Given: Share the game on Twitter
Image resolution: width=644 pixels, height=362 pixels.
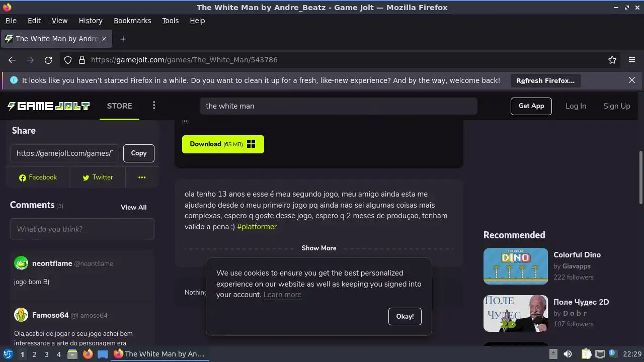Looking at the screenshot, I should click(x=98, y=177).
